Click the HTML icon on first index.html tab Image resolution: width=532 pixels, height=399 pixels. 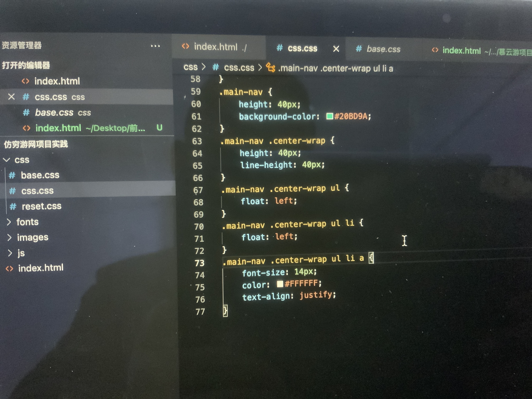[x=185, y=46]
